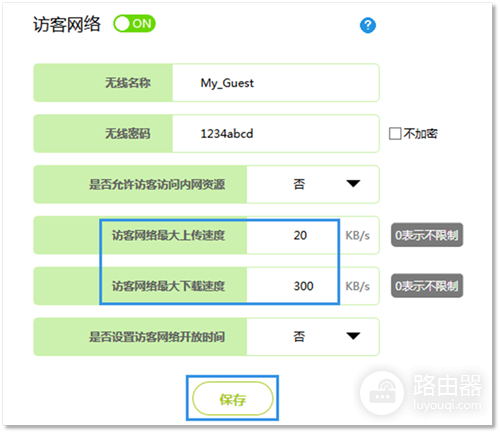Click the luyouqi.com watermark text

click(447, 405)
